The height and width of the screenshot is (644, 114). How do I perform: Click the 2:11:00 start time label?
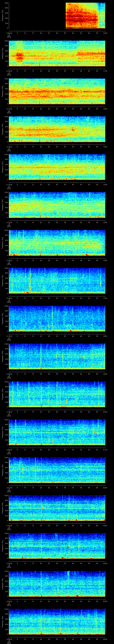tap(9, 109)
